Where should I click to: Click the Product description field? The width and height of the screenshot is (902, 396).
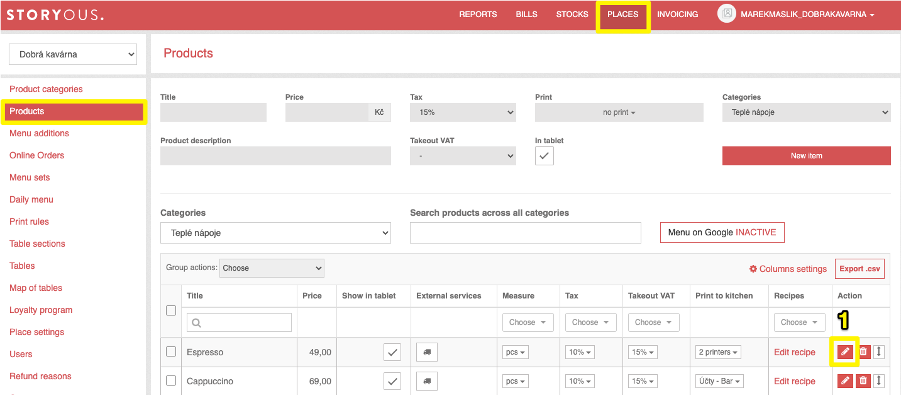(x=276, y=155)
